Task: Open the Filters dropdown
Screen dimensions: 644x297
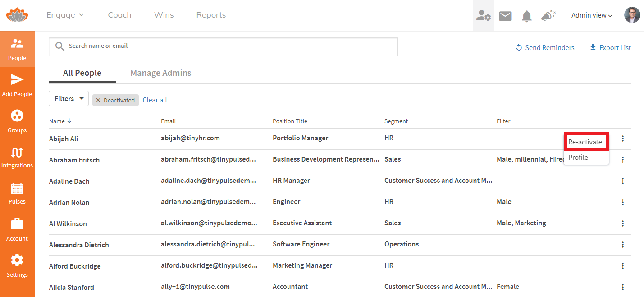Action: tap(69, 98)
